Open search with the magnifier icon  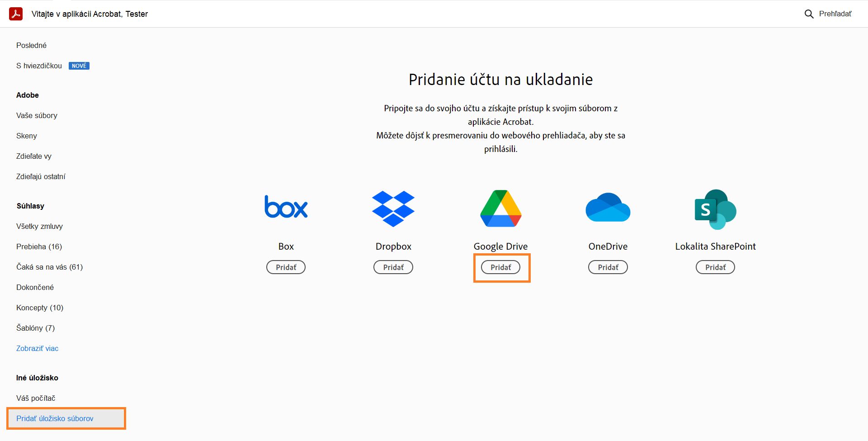tap(809, 14)
